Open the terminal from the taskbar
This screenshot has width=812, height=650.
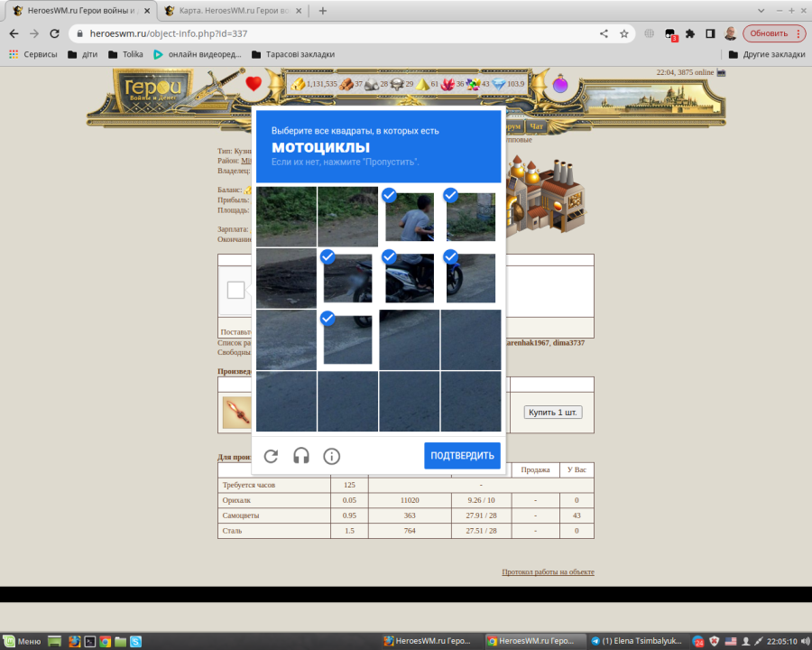90,642
